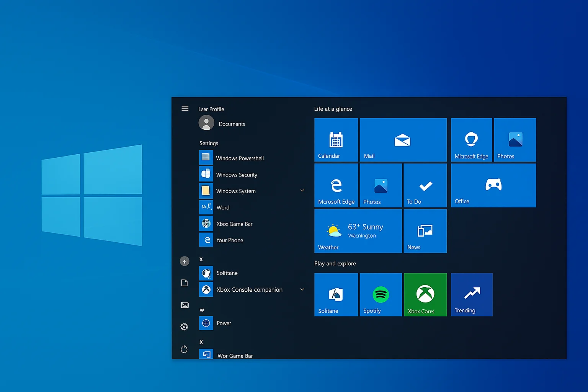Select Windows Powershell text label
Image resolution: width=588 pixels, height=392 pixels.
[240, 158]
